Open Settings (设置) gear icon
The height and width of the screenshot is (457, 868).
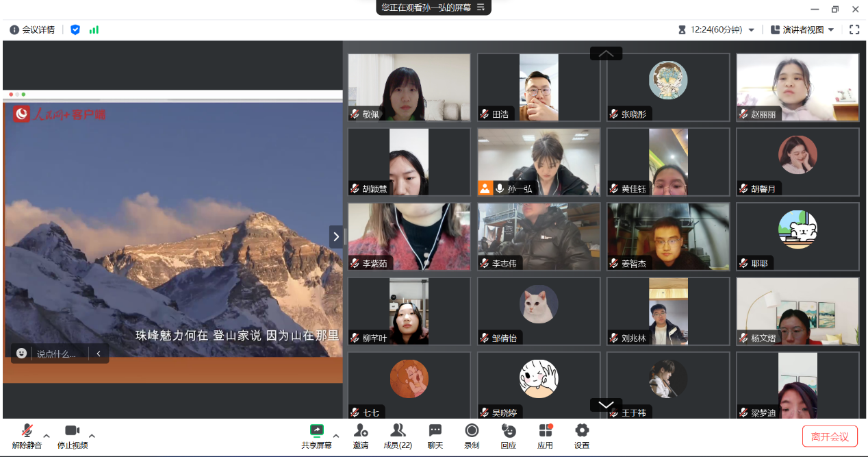[581, 431]
